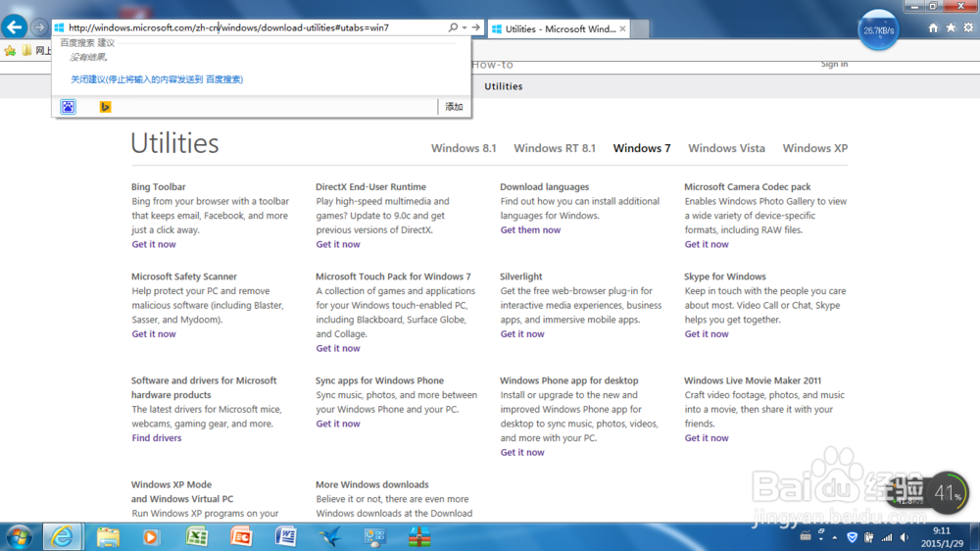
Task: Click the Home icon in IE toolbar
Action: click(x=933, y=27)
